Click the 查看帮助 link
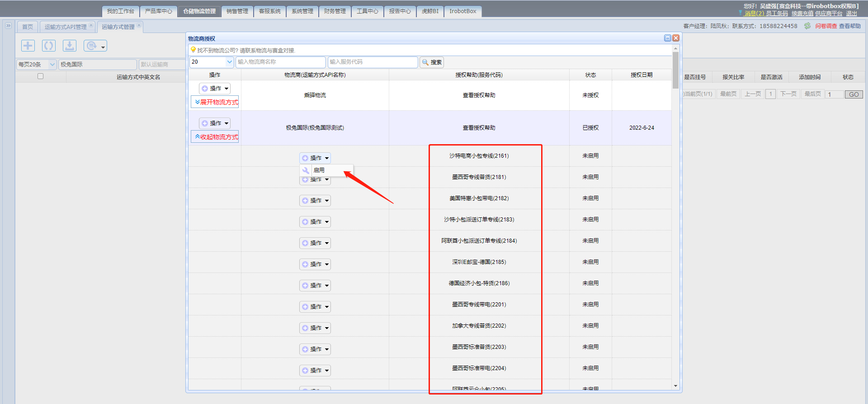The image size is (868, 404). (850, 26)
